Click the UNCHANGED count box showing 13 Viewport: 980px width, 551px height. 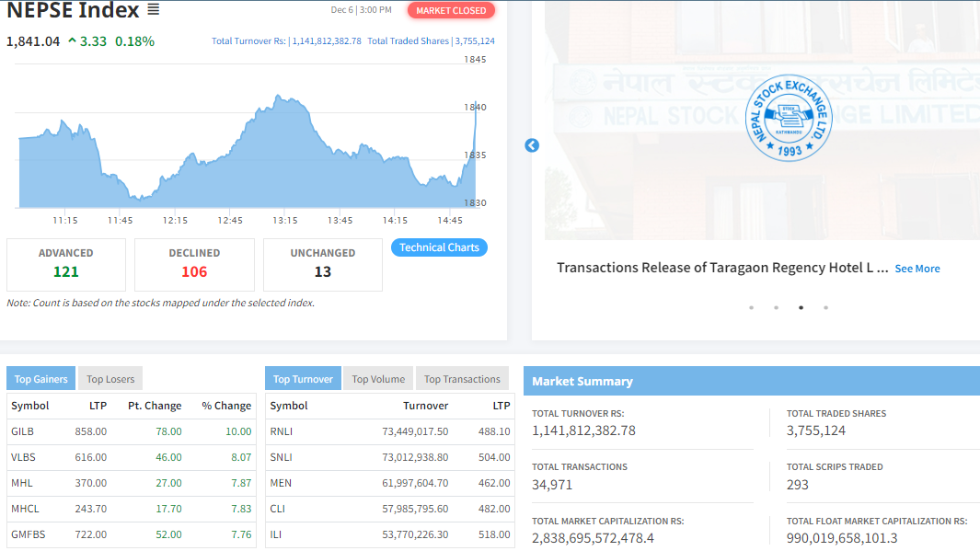point(322,265)
